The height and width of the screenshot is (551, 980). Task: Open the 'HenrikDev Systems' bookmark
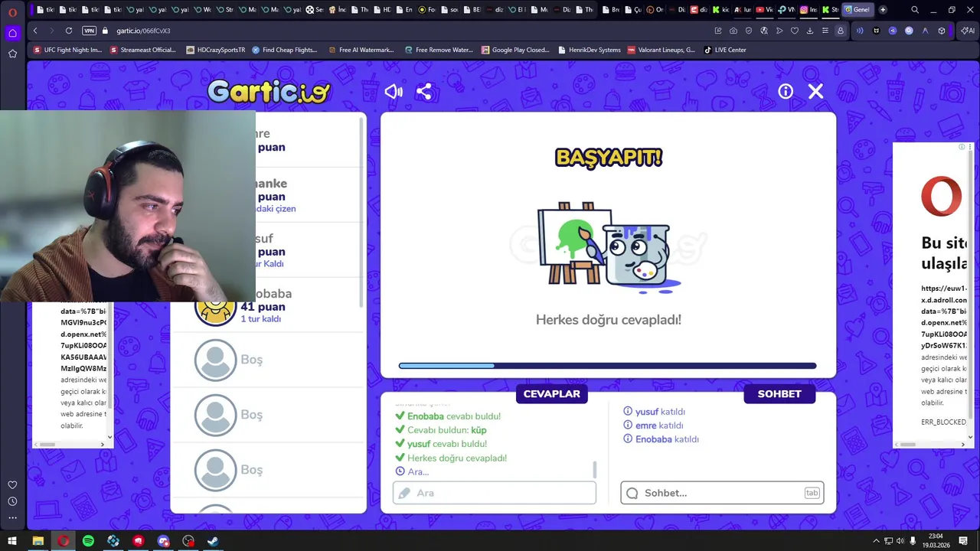(589, 50)
